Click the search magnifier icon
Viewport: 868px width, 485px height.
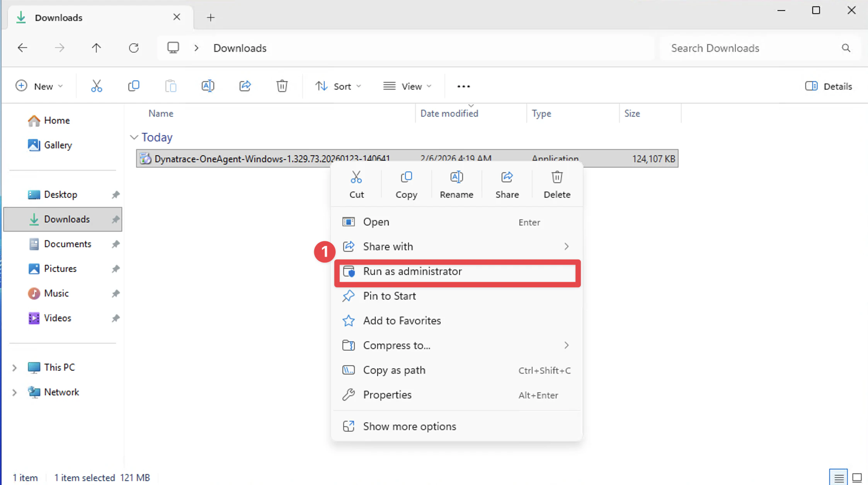[x=846, y=48]
